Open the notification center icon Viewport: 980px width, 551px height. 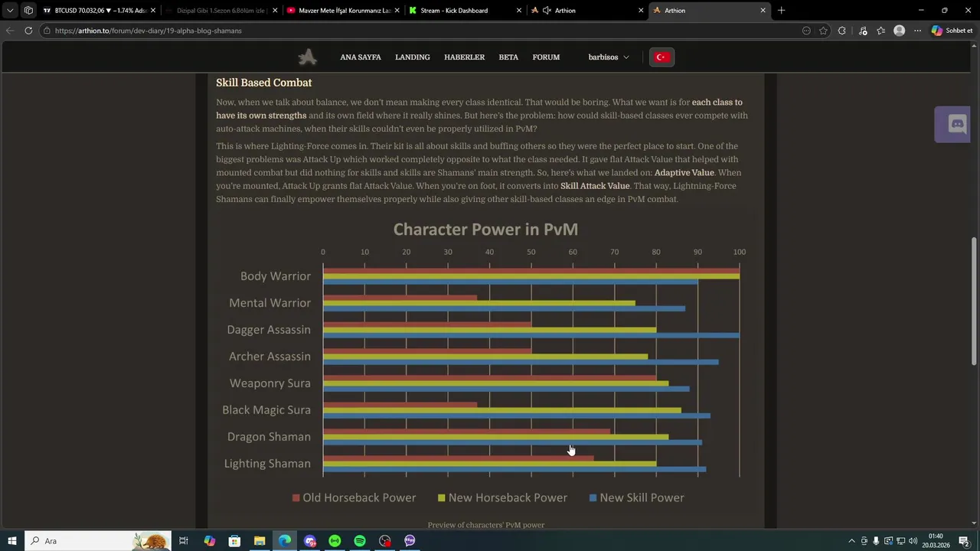point(964,541)
